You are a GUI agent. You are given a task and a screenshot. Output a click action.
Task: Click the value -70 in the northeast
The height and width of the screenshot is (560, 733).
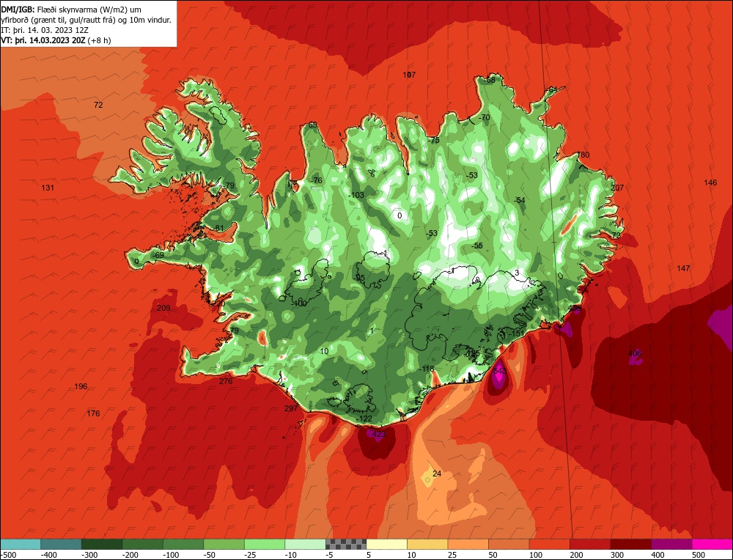click(485, 117)
